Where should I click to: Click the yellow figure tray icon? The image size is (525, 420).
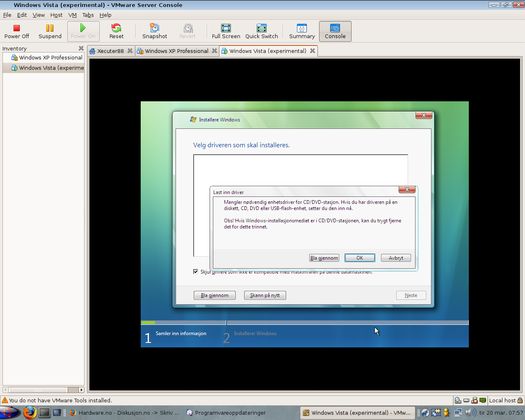point(447,413)
